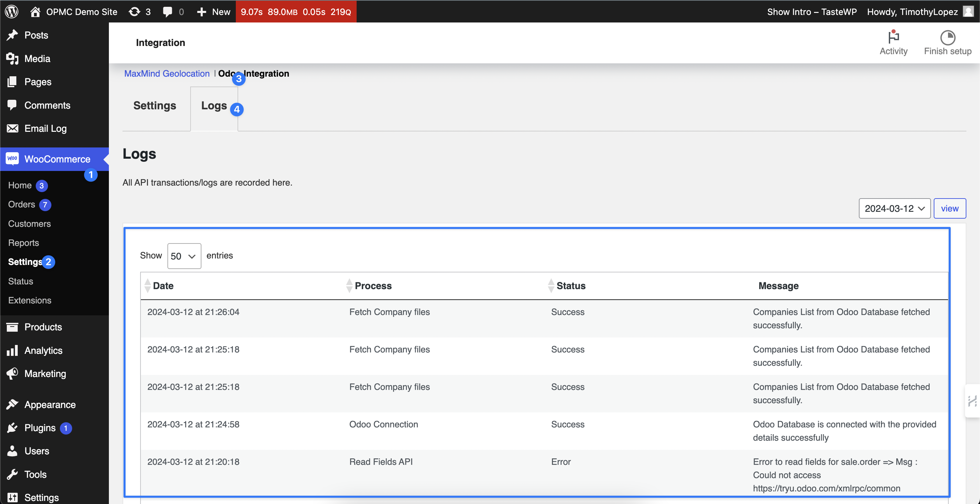Click the floating widget icon at right edge
This screenshot has width=980, height=504.
pyautogui.click(x=973, y=401)
